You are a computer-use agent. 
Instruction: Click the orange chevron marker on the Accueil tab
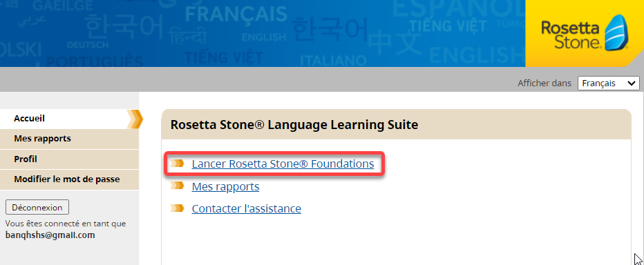(x=135, y=119)
